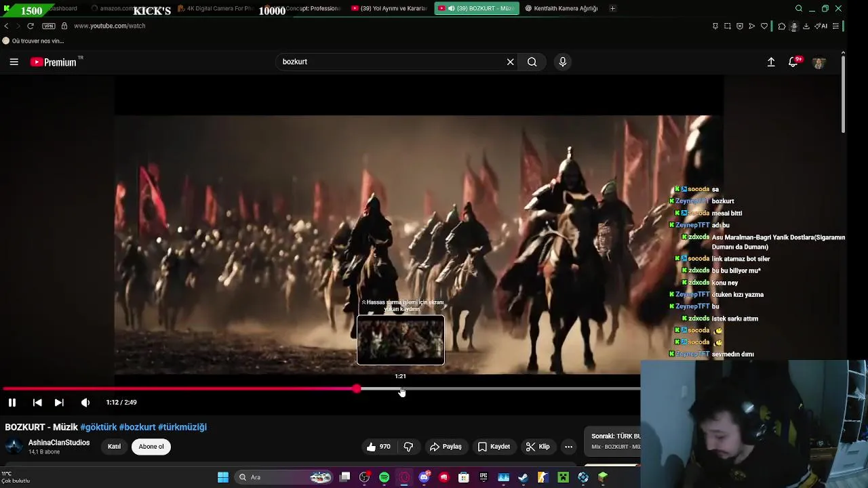Clear the search box with the X
This screenshot has width=868, height=488.
pyautogui.click(x=511, y=62)
